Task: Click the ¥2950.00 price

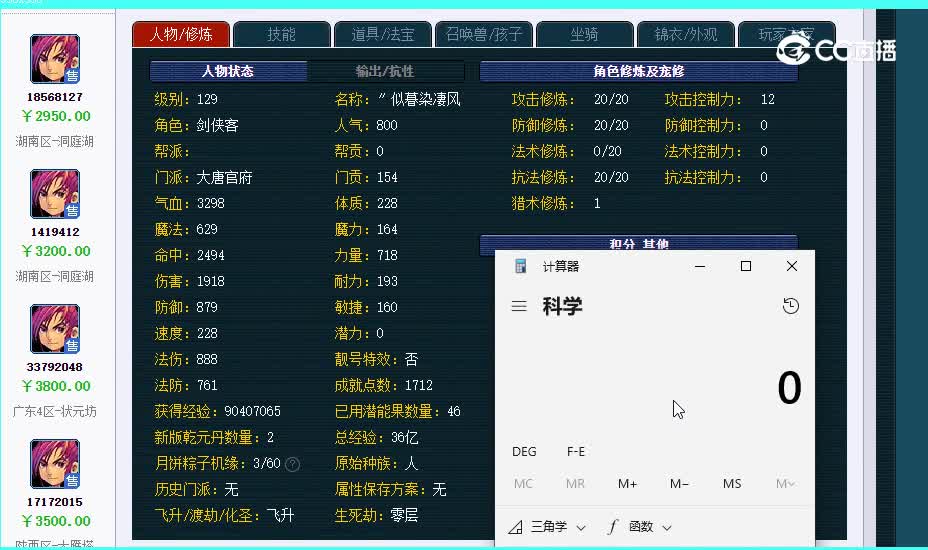Action: coord(56,116)
